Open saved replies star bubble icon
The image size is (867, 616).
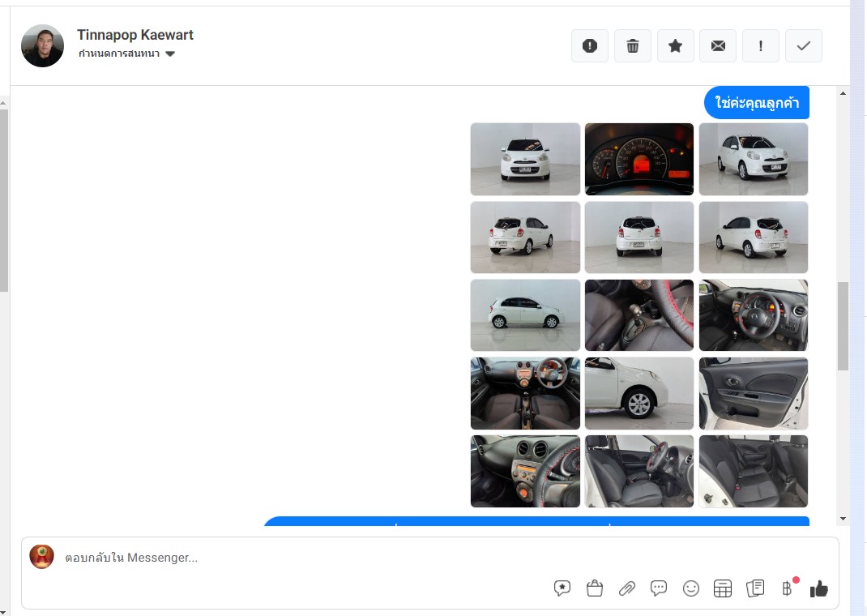pos(562,588)
